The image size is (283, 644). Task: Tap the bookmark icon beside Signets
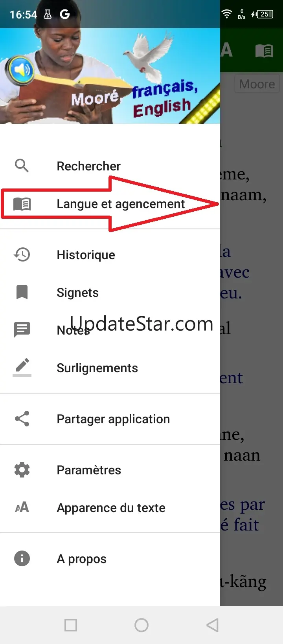(x=22, y=292)
